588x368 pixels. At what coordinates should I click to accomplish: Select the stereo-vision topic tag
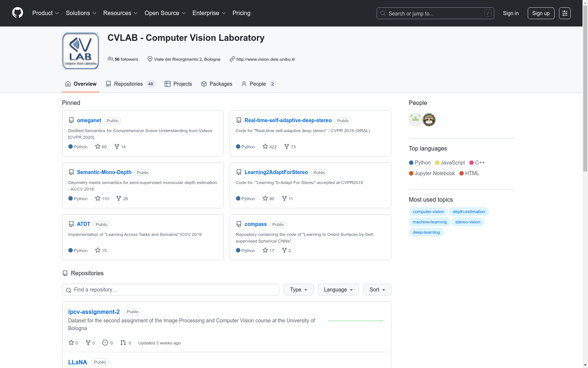(x=468, y=222)
